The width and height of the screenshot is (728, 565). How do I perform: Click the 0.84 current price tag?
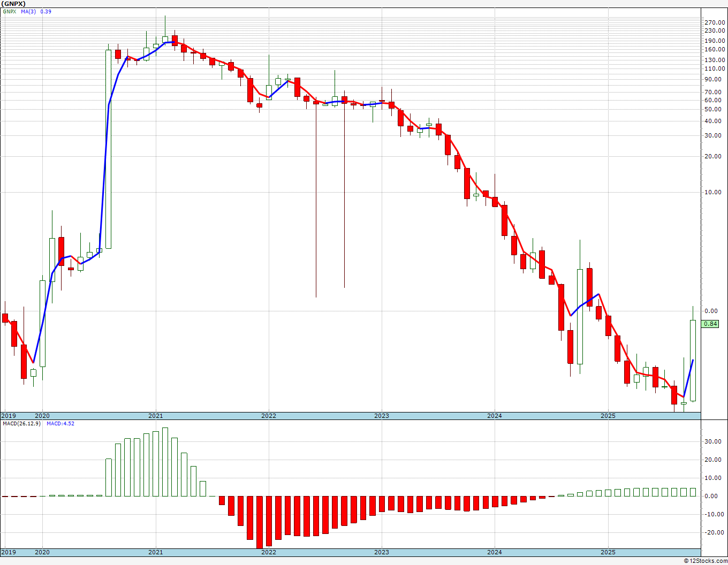[710, 324]
